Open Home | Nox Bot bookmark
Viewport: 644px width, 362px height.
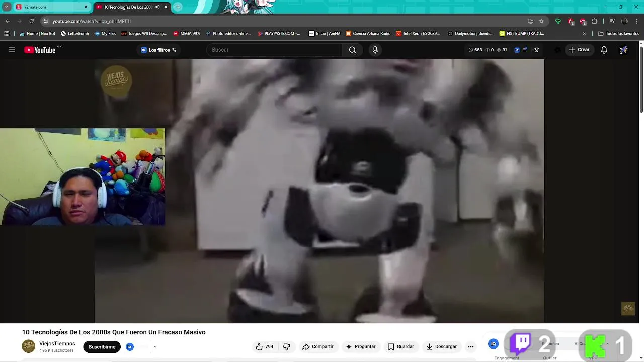[x=37, y=34]
